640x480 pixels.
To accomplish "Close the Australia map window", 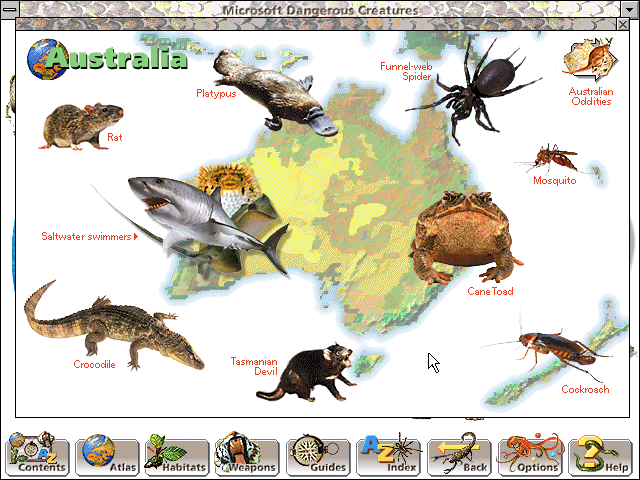I will [623, 24].
